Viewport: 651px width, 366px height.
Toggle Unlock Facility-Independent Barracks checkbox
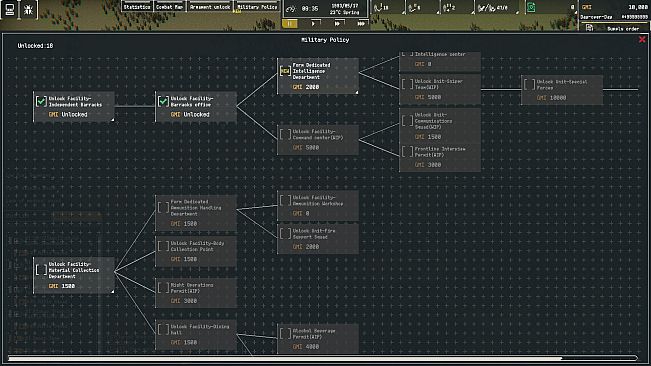(x=41, y=101)
